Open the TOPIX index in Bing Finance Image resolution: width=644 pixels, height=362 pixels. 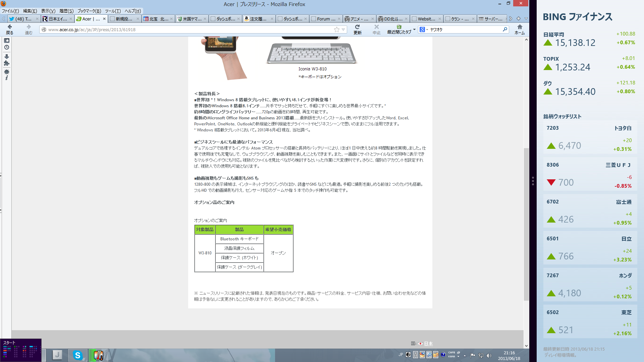point(589,64)
